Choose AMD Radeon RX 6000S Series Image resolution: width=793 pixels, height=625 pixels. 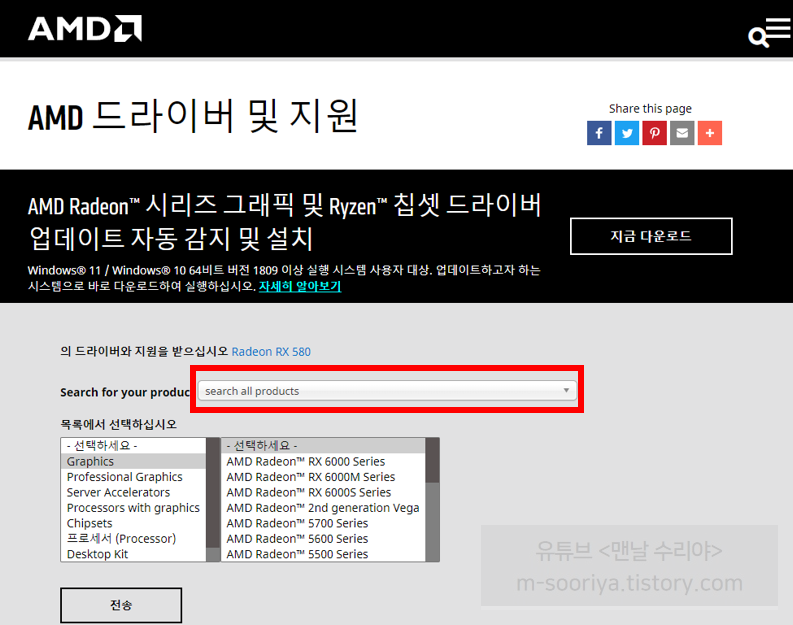click(324, 492)
